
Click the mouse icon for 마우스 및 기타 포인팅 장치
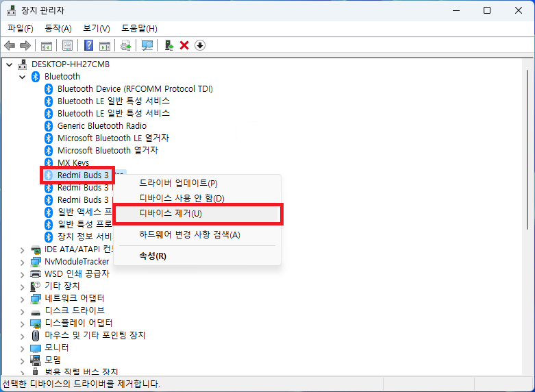pyautogui.click(x=36, y=336)
